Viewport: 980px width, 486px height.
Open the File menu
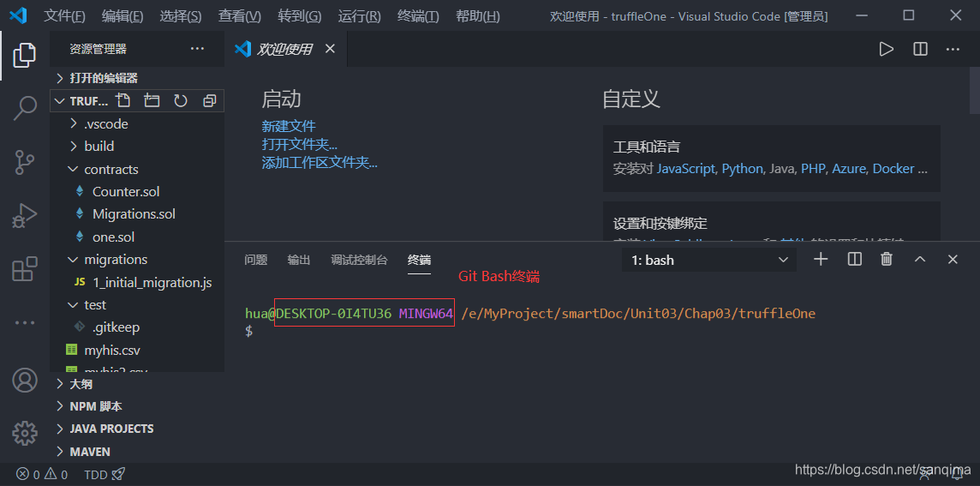64,16
